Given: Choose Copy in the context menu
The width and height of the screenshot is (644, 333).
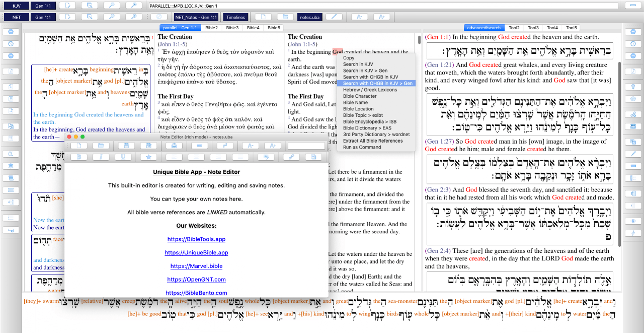Looking at the screenshot, I should 376,58.
